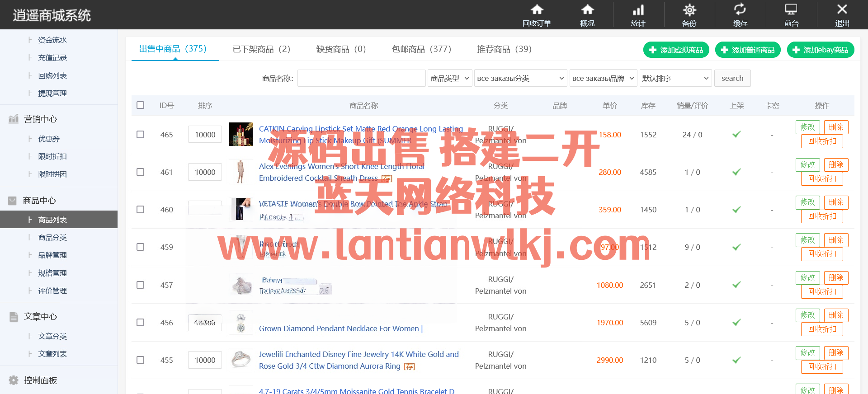Switch to the 已下架商品 tab
The width and height of the screenshot is (868, 394).
(261, 49)
